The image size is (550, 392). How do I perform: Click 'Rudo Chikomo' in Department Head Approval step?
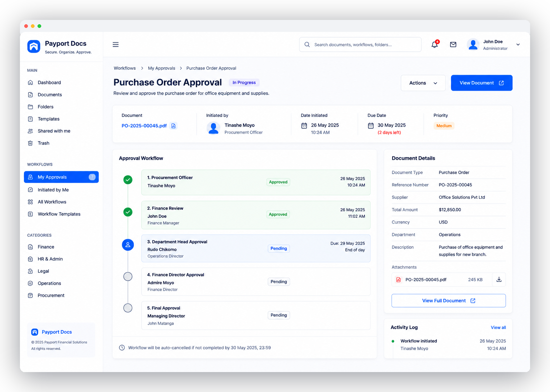point(162,249)
